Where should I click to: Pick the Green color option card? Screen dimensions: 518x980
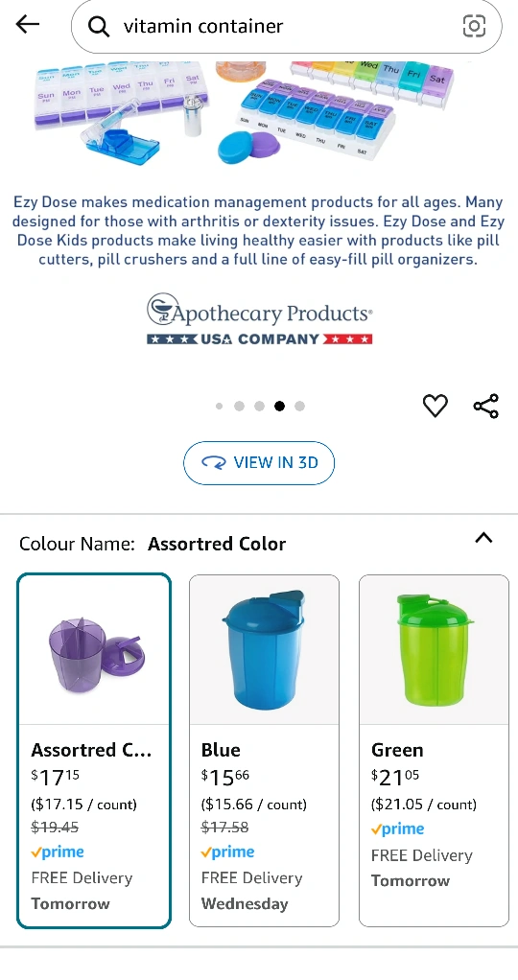tap(435, 751)
